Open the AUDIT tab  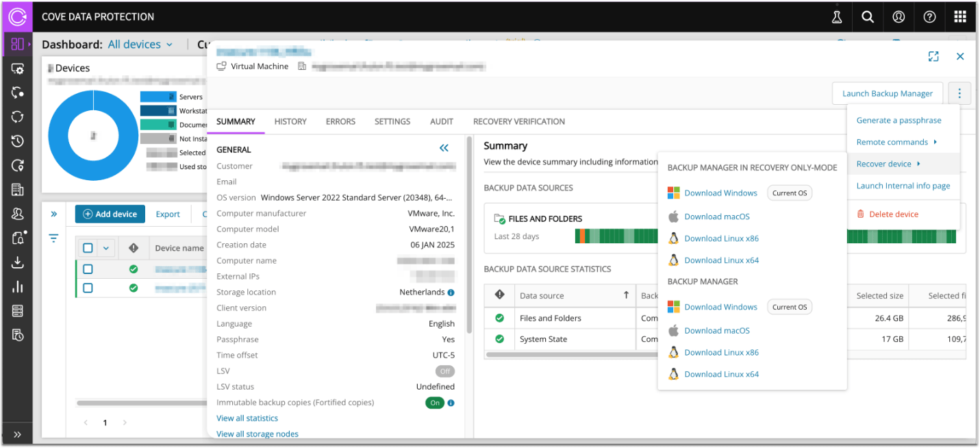(442, 121)
